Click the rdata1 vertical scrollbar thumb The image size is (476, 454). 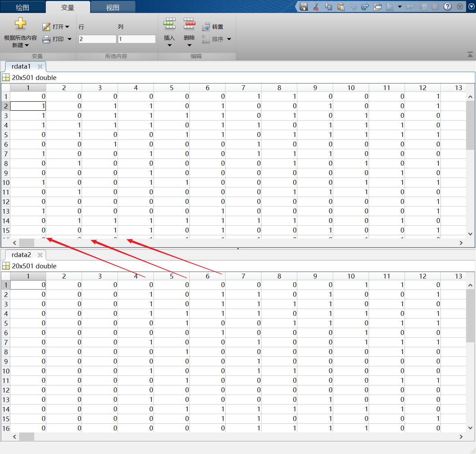coord(470,125)
